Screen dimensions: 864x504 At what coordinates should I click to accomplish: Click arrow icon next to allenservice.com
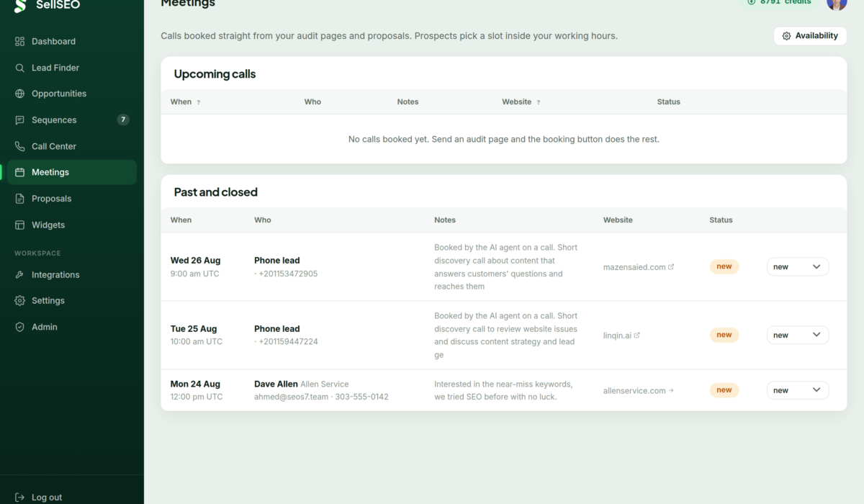click(x=672, y=390)
